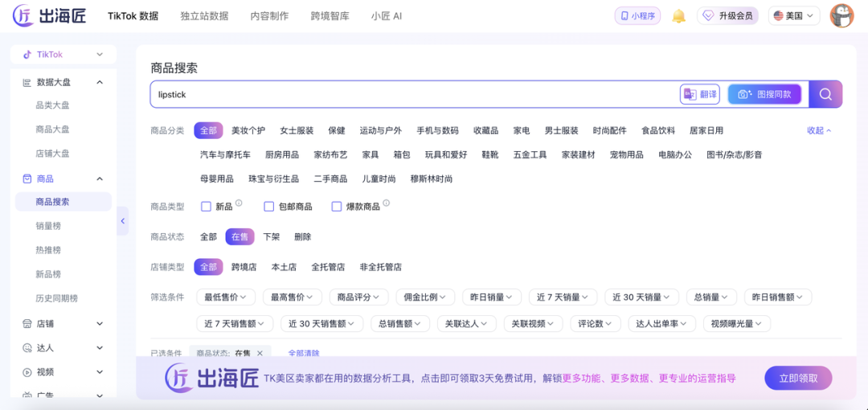Viewport: 868px width, 410px height.
Task: Click the 店铺 store sidebar icon
Action: tap(27, 323)
